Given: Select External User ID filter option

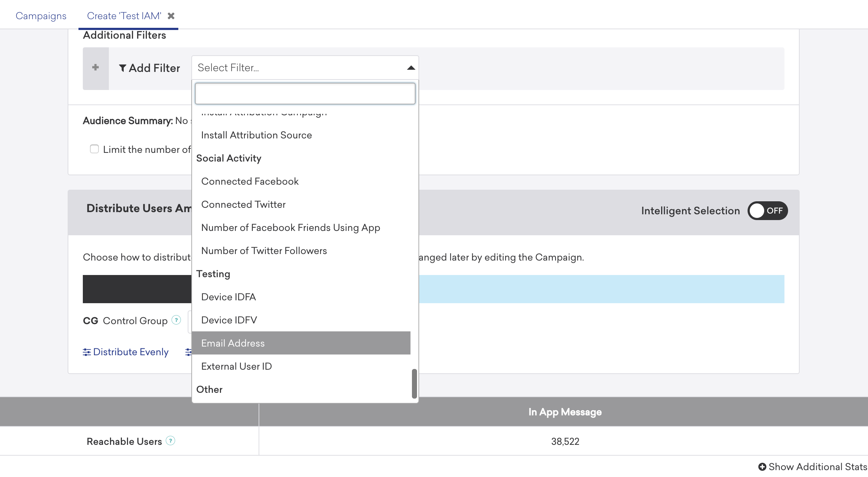Looking at the screenshot, I should click(x=236, y=366).
